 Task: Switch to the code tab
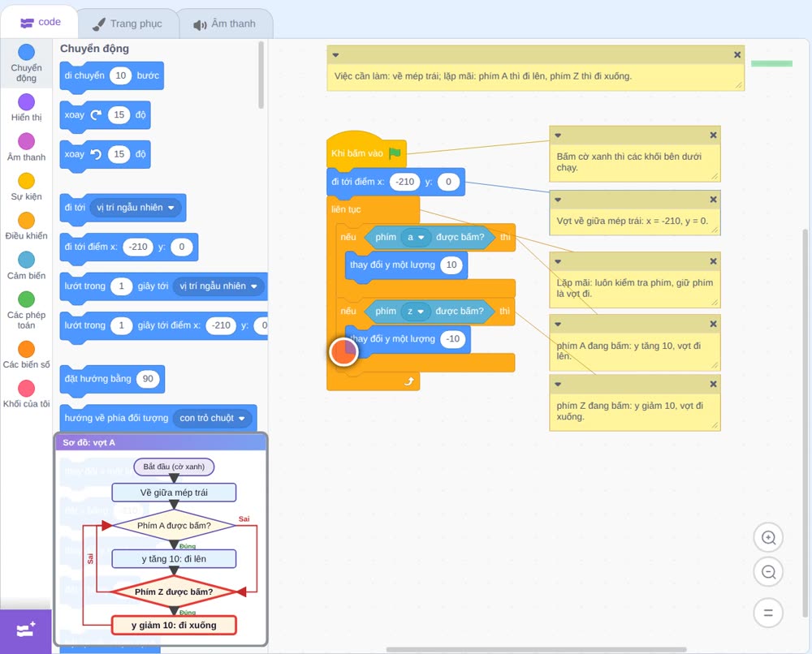click(41, 22)
